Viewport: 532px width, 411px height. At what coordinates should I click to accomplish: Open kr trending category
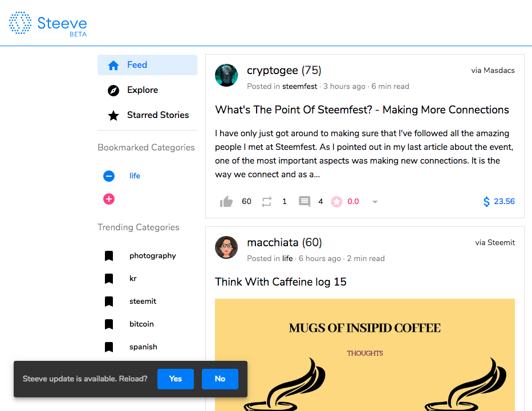pyautogui.click(x=133, y=279)
